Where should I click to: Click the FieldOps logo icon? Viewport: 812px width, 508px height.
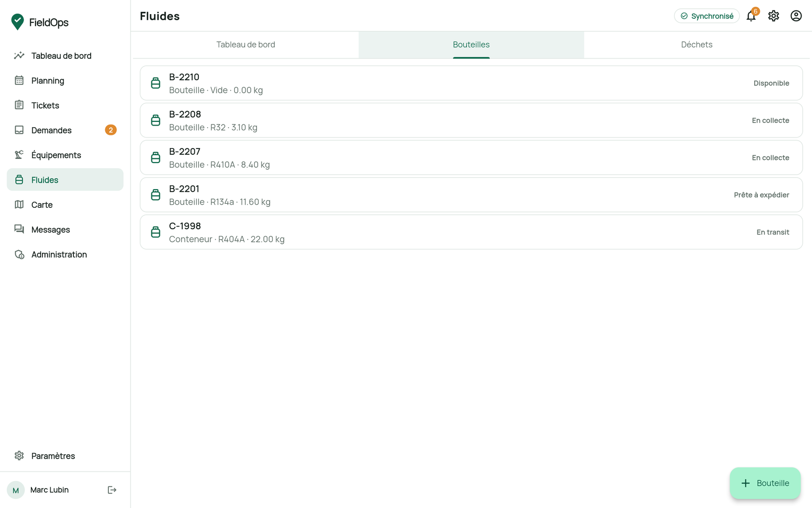point(18,22)
